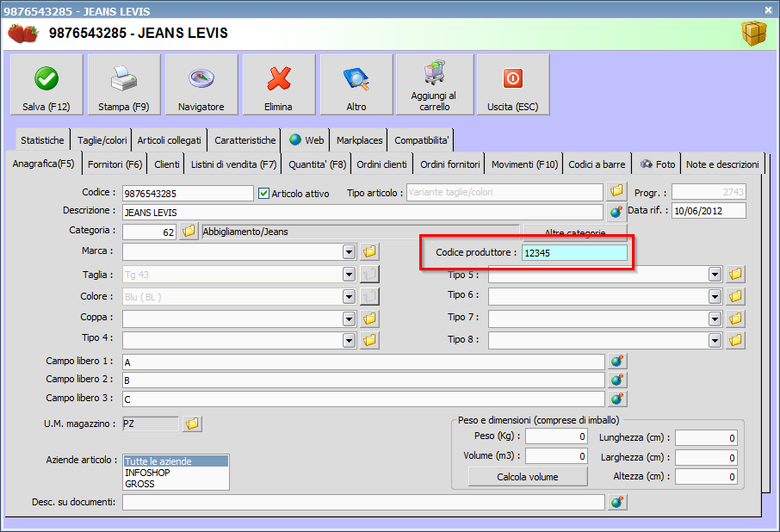Click the Uscita (ESC) power button
This screenshot has width=780, height=532.
(x=513, y=85)
